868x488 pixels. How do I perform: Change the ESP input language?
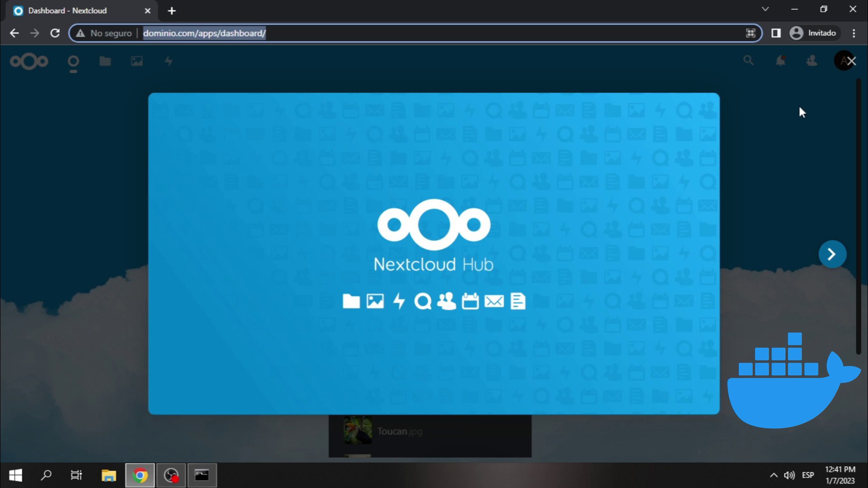click(x=808, y=475)
